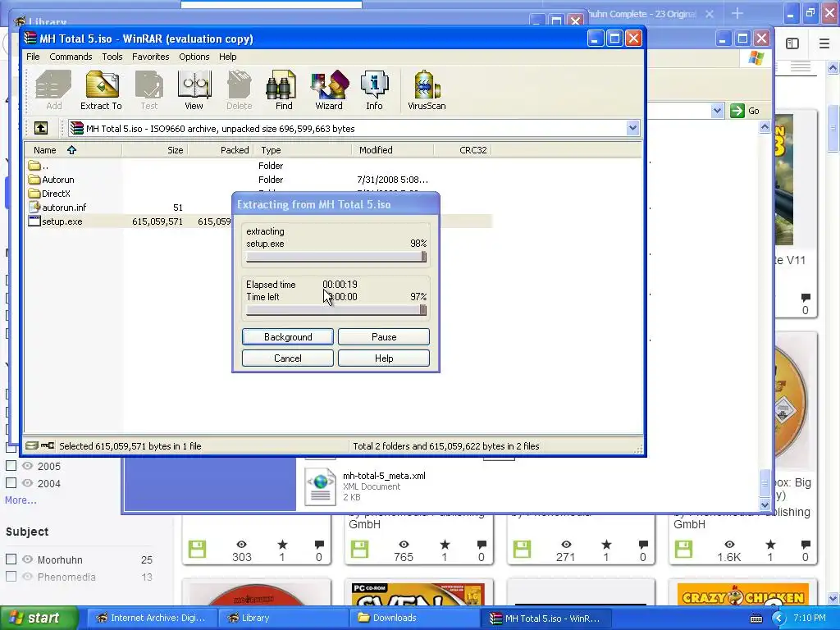The image size is (840, 630).
Task: Click the green Go arrow in the Library window
Action: coord(737,111)
